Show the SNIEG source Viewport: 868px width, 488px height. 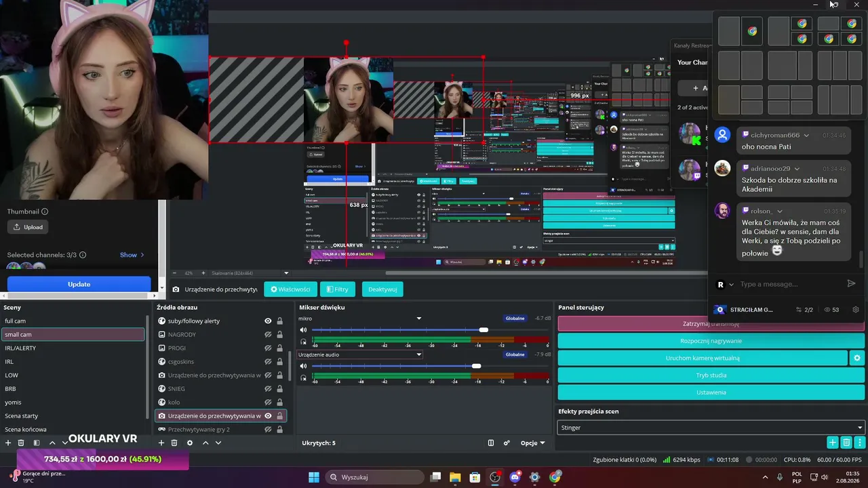click(x=268, y=388)
